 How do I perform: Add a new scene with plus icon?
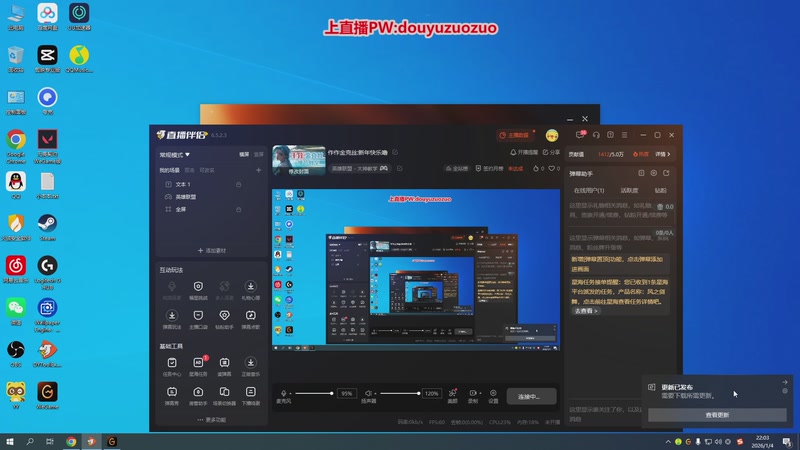[258, 170]
